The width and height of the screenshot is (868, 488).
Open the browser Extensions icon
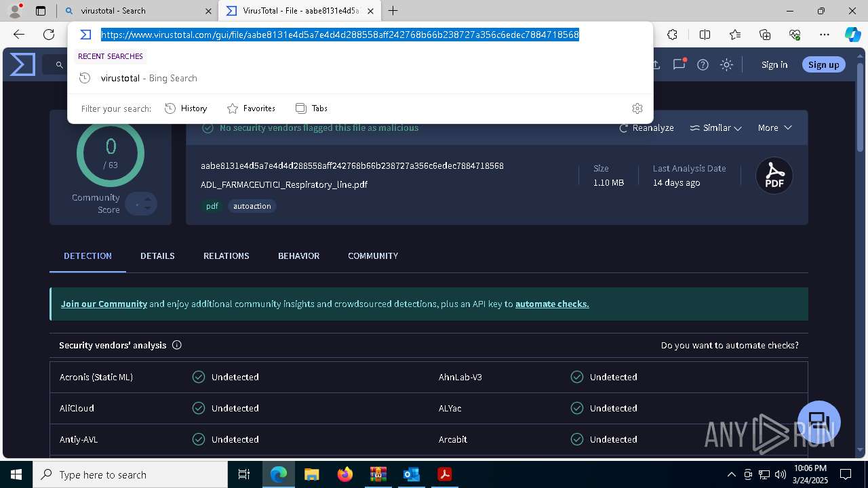point(672,35)
